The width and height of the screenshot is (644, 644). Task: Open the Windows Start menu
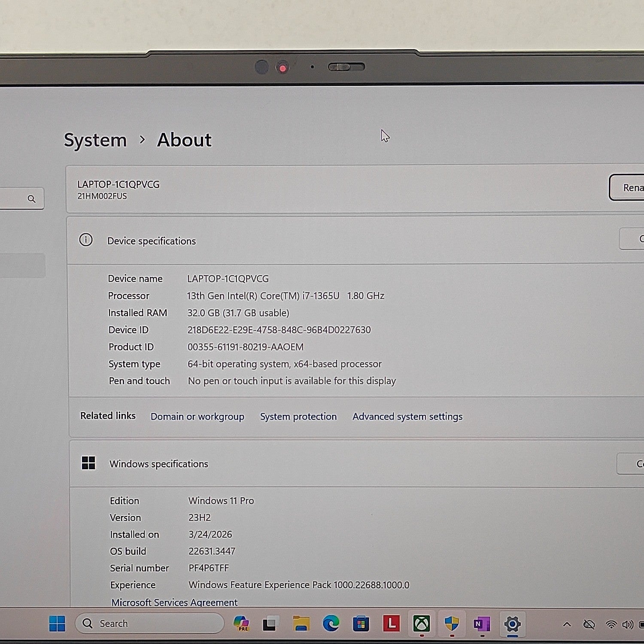[x=57, y=623]
